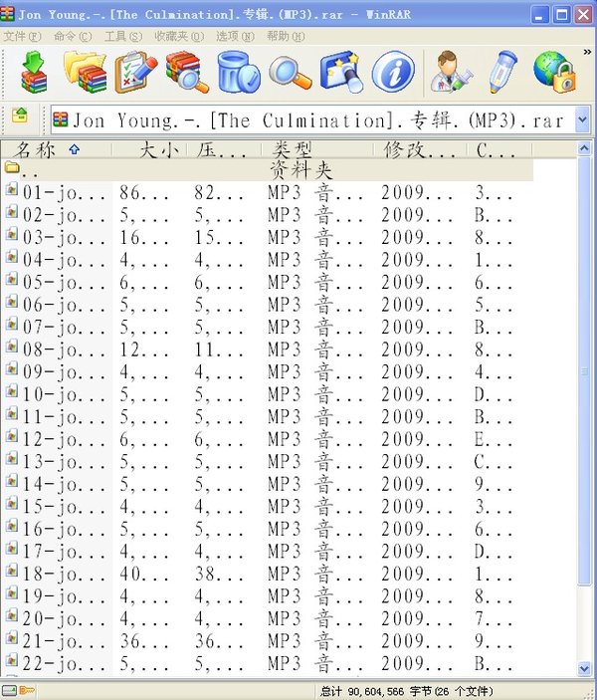The height and width of the screenshot is (700, 597).
Task: Click the WinRAR title bar icon
Action: tap(8, 14)
